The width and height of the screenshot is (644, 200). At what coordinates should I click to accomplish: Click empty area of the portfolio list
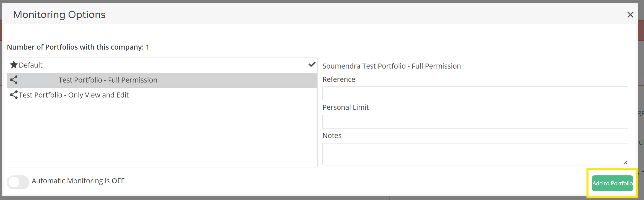pos(162,133)
